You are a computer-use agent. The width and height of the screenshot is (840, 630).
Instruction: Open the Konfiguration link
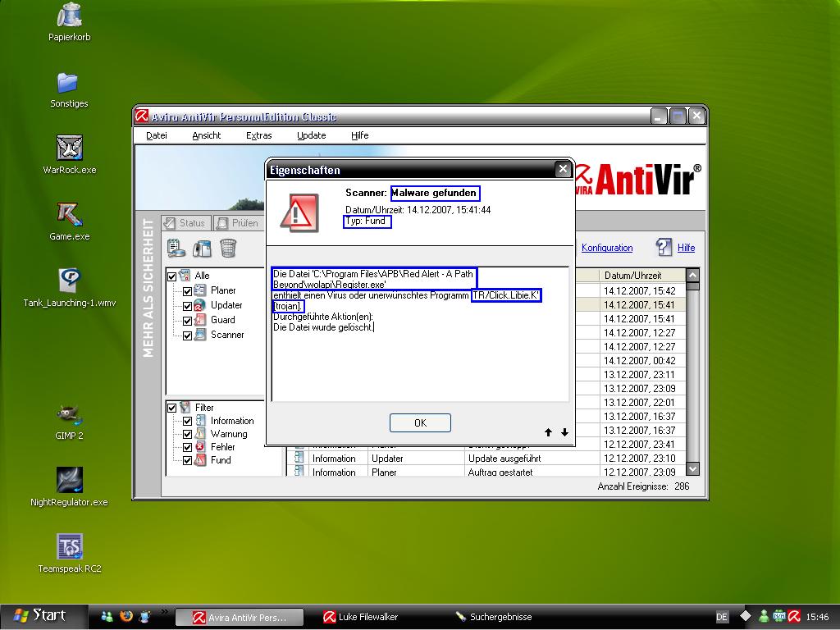pos(607,248)
